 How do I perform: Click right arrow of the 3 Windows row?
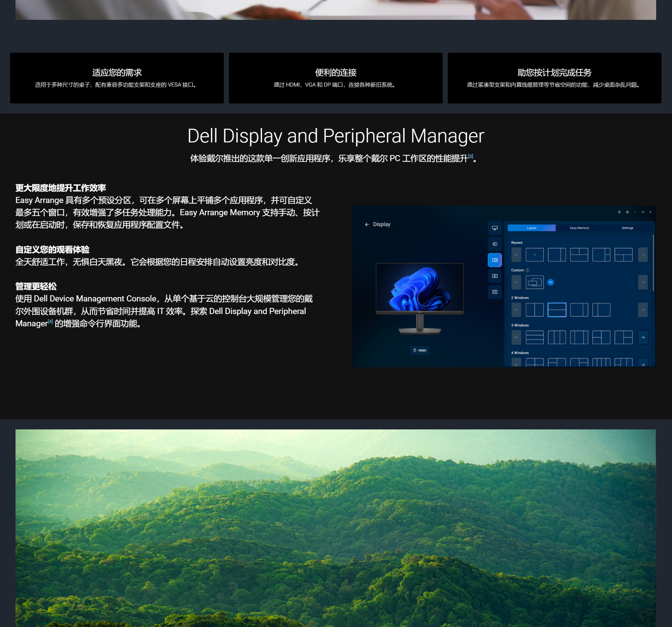click(x=643, y=337)
